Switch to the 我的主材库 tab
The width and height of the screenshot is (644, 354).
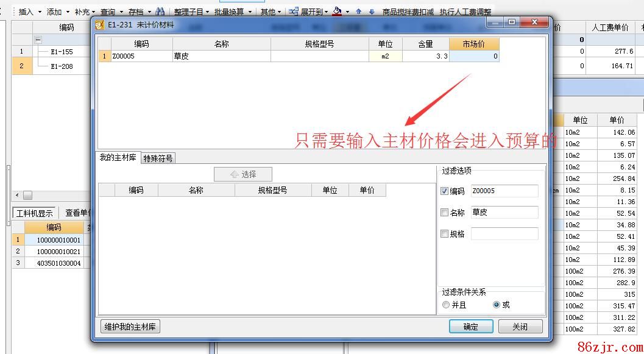[118, 157]
